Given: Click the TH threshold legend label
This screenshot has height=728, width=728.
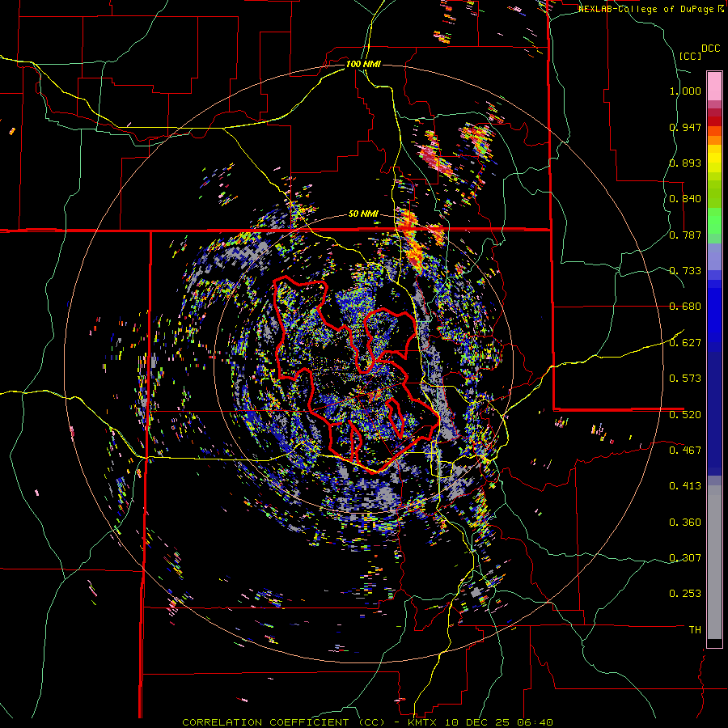Looking at the screenshot, I should (695, 630).
